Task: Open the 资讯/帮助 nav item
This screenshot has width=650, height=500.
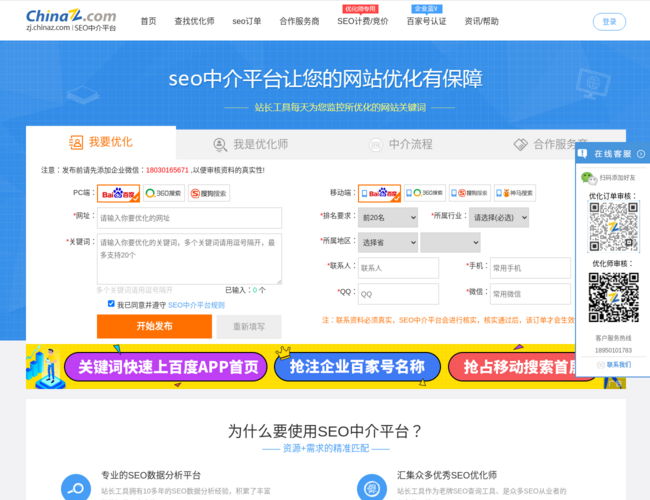Action: pos(482,21)
